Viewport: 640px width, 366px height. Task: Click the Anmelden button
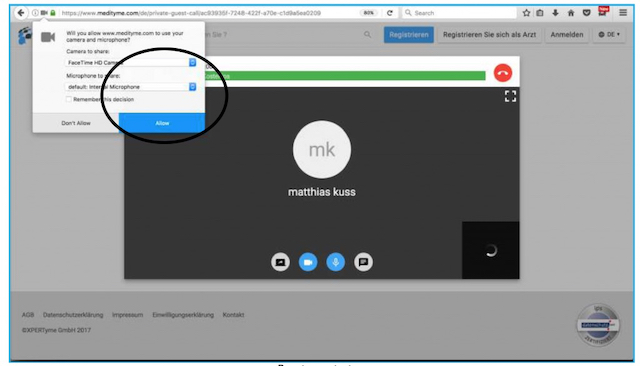click(x=567, y=35)
